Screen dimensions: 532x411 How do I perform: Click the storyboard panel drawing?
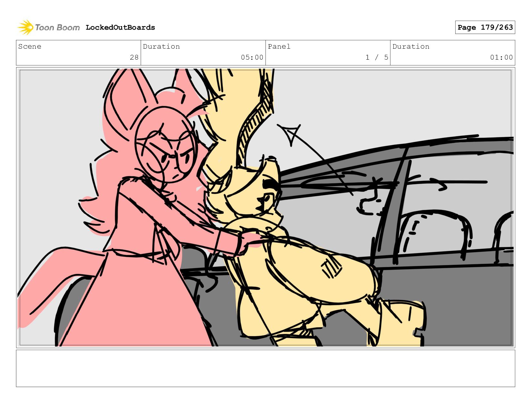click(266, 208)
